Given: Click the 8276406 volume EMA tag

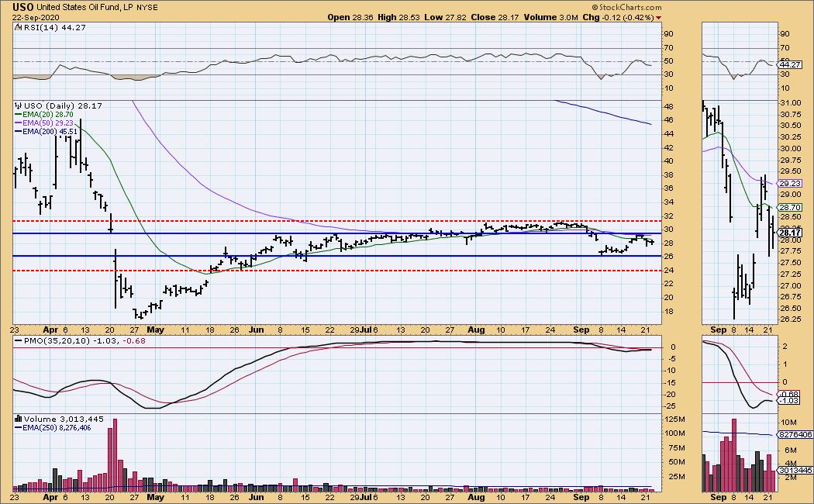Looking at the screenshot, I should (795, 435).
